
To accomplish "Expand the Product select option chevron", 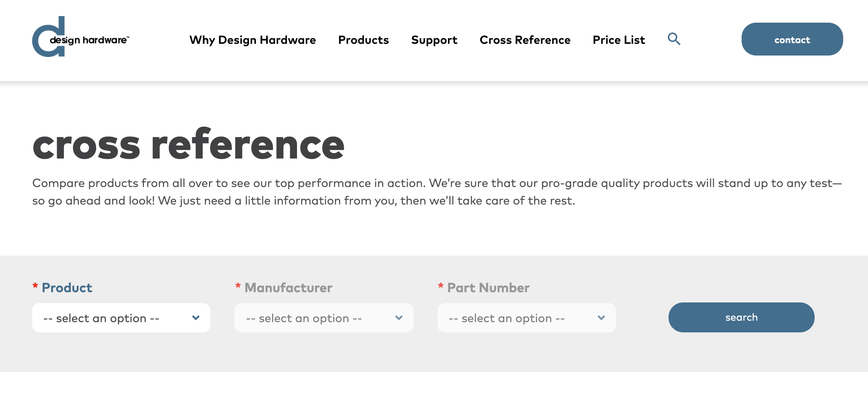I will [x=196, y=318].
